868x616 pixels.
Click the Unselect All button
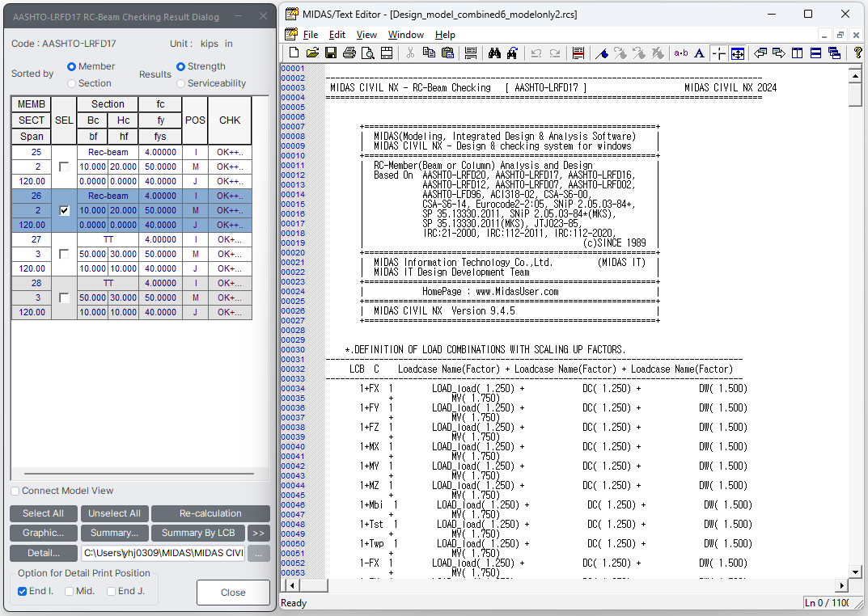click(x=115, y=513)
